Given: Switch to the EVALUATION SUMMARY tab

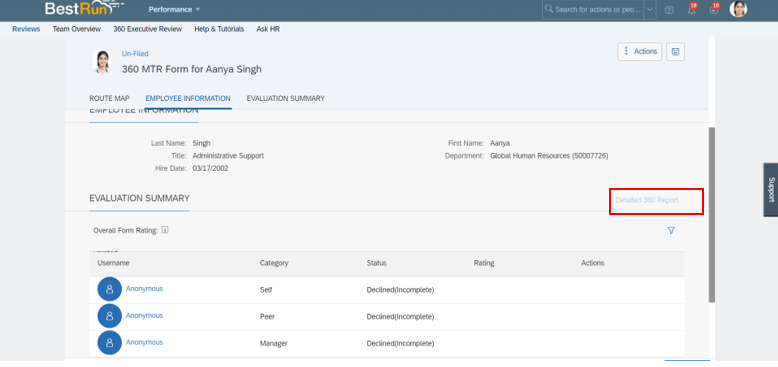Looking at the screenshot, I should pyautogui.click(x=286, y=98).
